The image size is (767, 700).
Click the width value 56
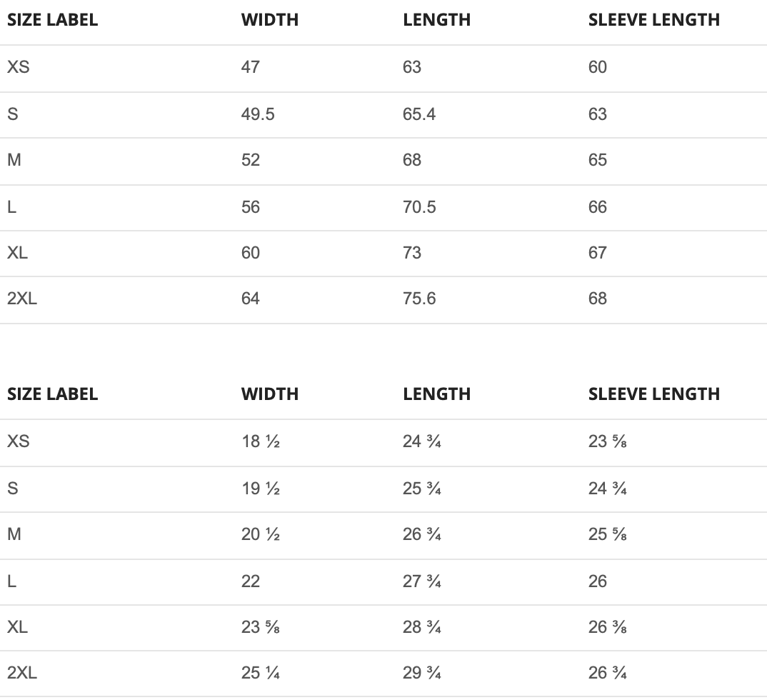(251, 207)
